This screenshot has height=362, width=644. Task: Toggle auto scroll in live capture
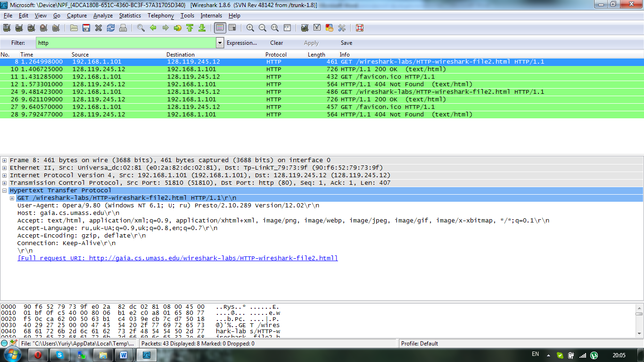coord(232,28)
